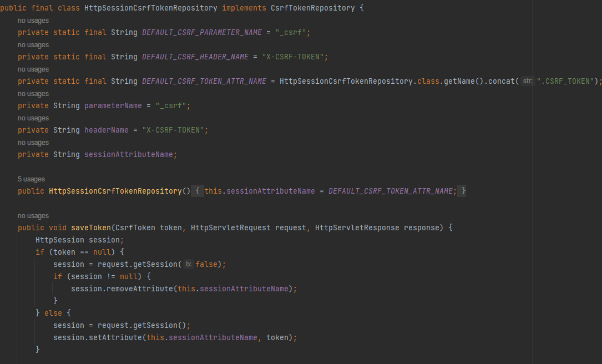Click the "str:" inlay hint in the concat call
The height and width of the screenshot is (364, 602).
click(526, 81)
